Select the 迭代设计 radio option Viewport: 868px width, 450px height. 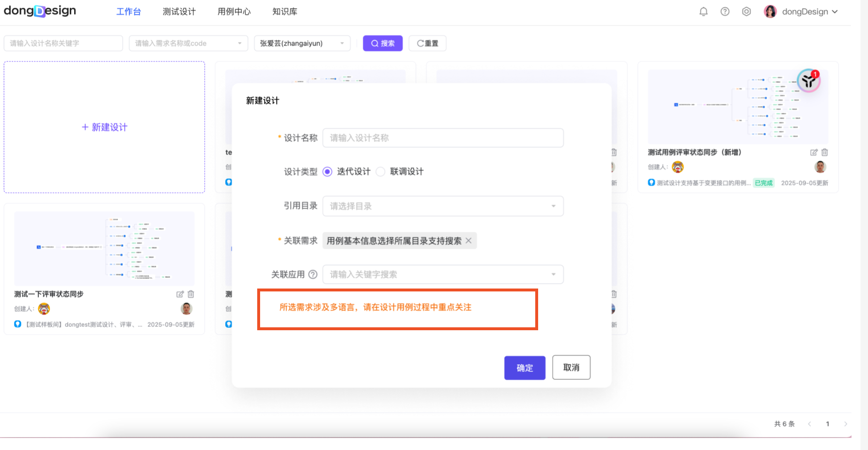[x=327, y=172]
